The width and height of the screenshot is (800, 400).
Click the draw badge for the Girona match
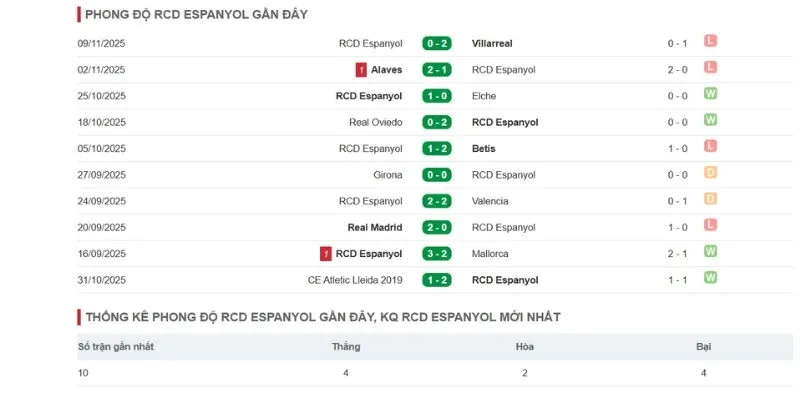point(711,173)
